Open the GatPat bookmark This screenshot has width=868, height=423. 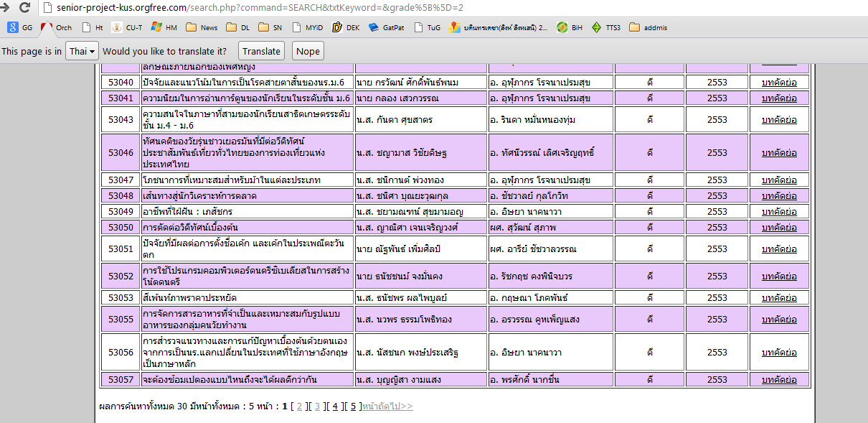pos(387,28)
